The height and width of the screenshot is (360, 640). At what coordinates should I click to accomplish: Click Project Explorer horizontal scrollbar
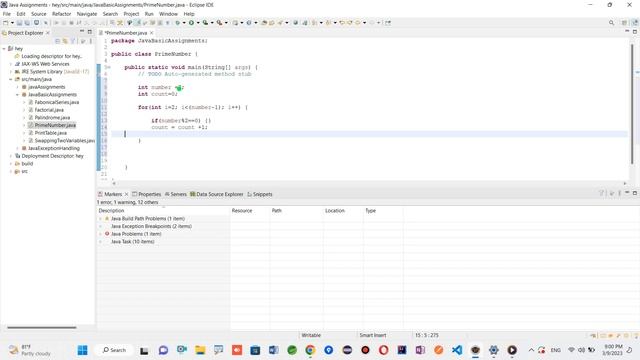[x=42, y=327]
